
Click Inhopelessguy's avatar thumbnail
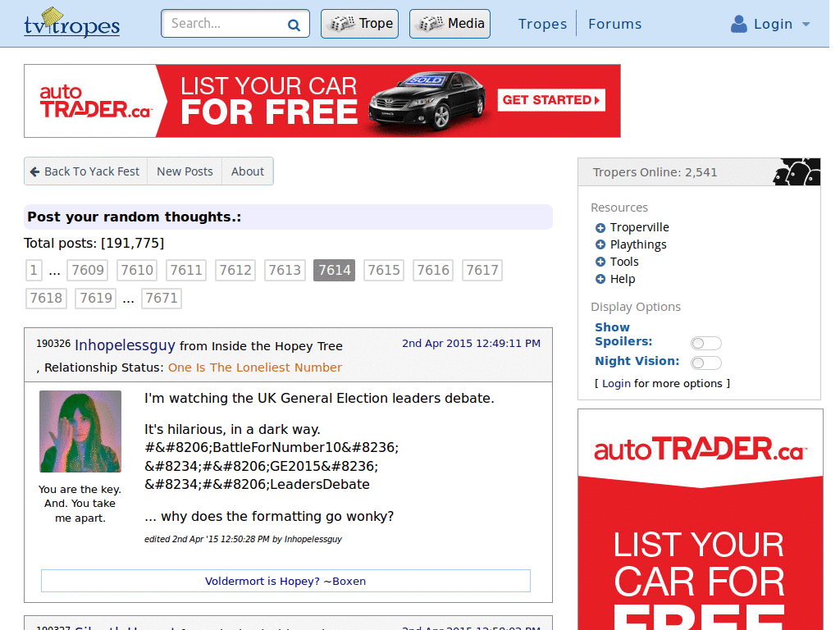80,431
